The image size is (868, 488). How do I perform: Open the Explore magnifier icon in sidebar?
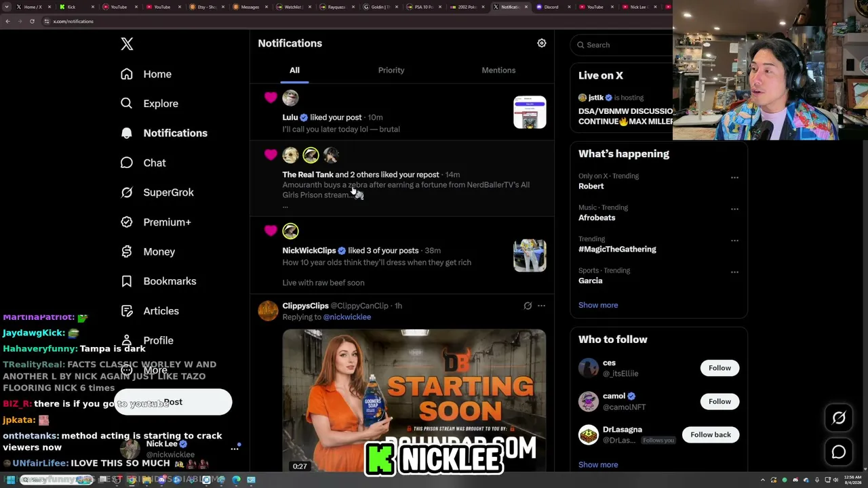click(x=127, y=104)
